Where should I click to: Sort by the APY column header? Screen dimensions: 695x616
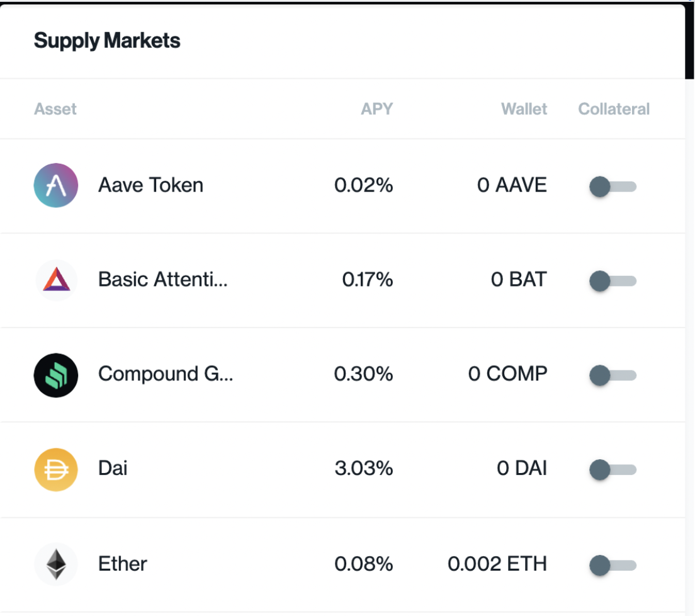point(376,108)
